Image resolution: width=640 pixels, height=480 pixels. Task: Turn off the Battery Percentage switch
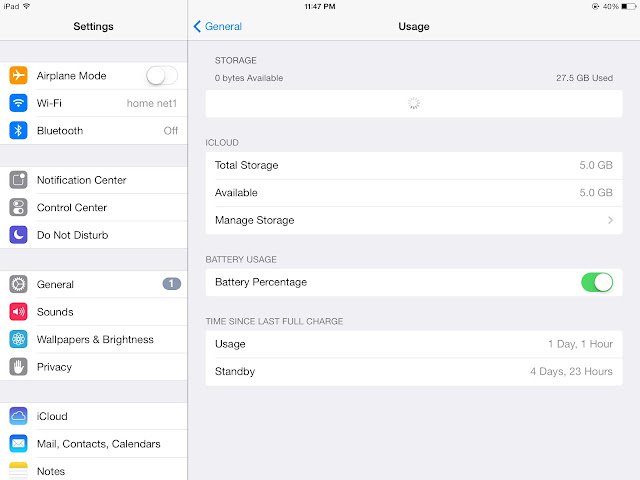597,282
